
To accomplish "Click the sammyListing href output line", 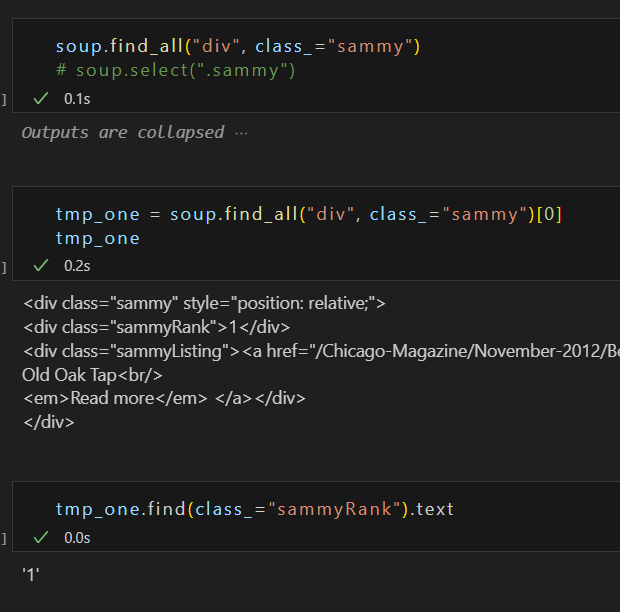I will click(x=321, y=351).
